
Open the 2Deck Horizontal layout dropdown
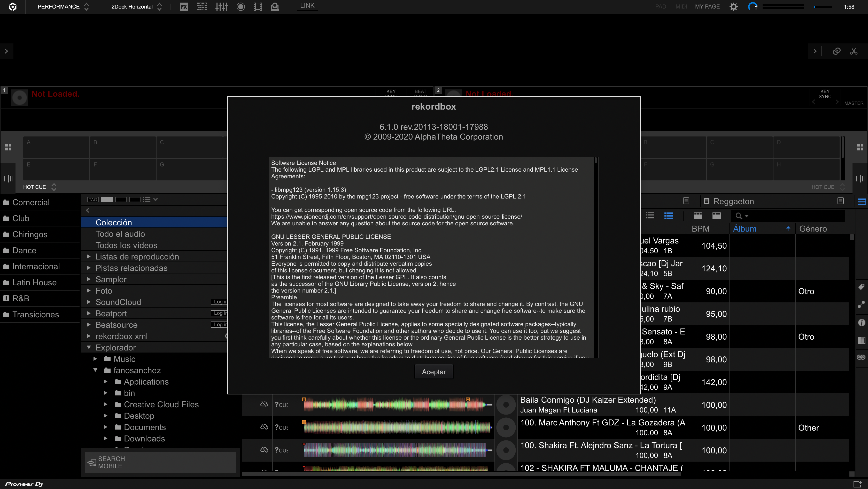point(136,7)
